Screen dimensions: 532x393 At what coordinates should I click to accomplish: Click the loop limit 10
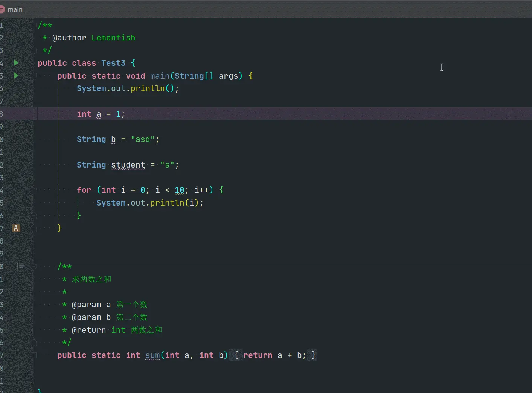click(x=180, y=190)
